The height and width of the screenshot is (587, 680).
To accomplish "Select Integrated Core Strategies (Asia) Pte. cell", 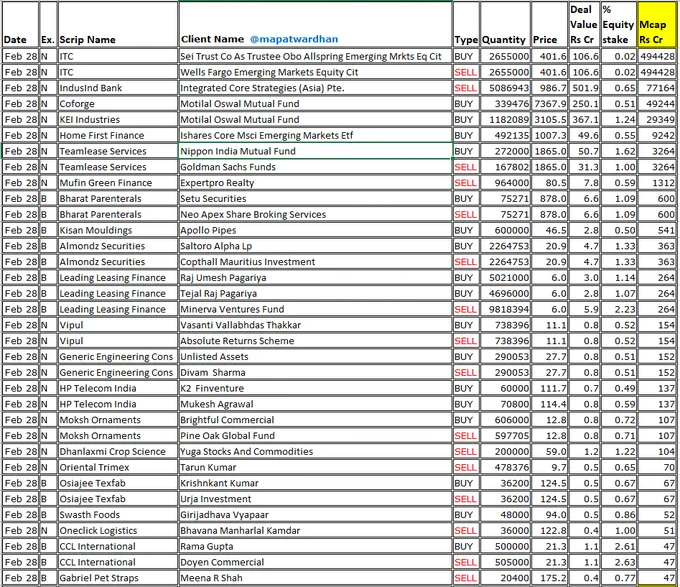I will click(315, 88).
